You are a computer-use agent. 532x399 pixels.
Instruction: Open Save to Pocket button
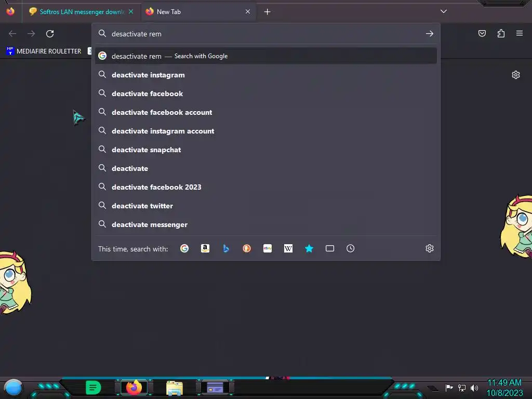pos(482,33)
